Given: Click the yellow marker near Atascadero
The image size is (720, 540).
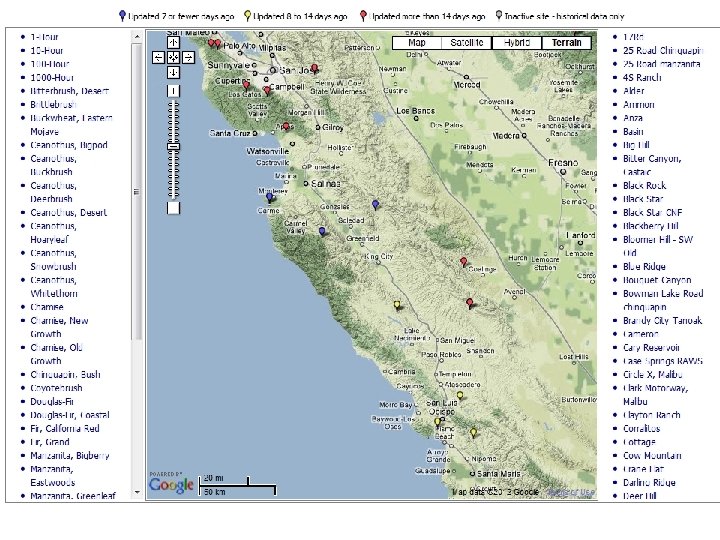Looking at the screenshot, I should [x=460, y=395].
